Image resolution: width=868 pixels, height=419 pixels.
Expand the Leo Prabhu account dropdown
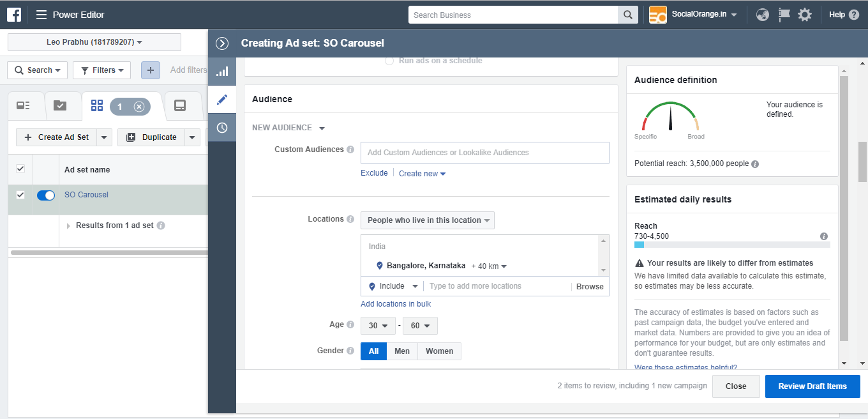[94, 42]
